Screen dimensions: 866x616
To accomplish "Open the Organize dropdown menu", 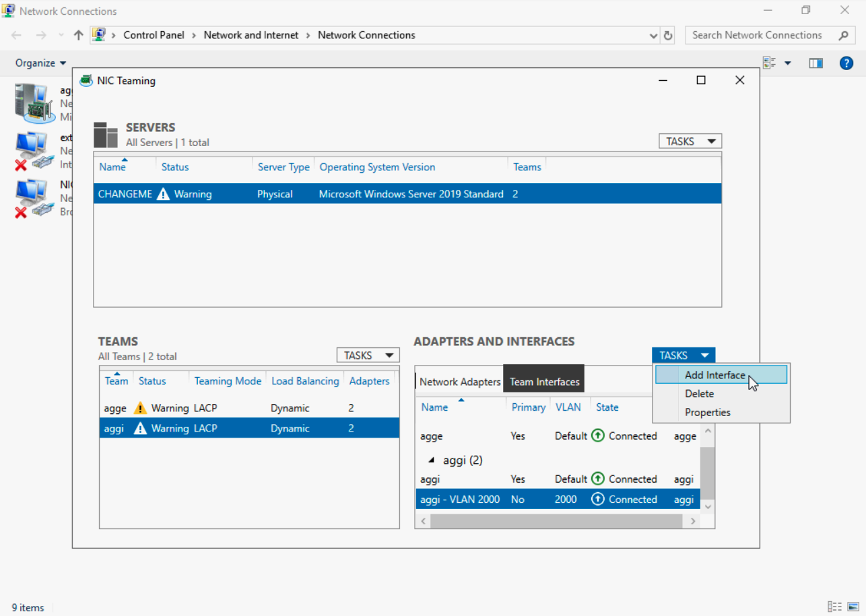I will pos(41,63).
